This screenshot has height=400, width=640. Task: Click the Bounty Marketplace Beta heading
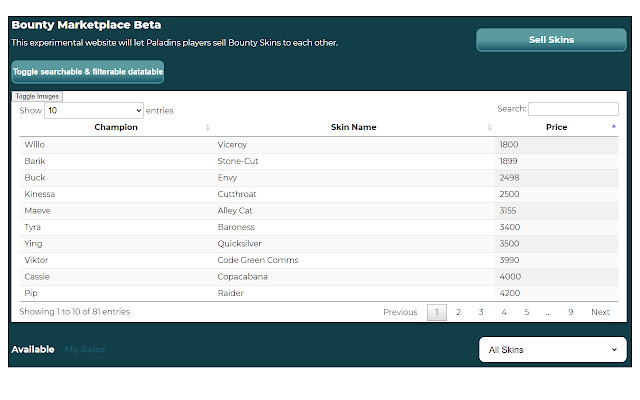pyautogui.click(x=86, y=25)
